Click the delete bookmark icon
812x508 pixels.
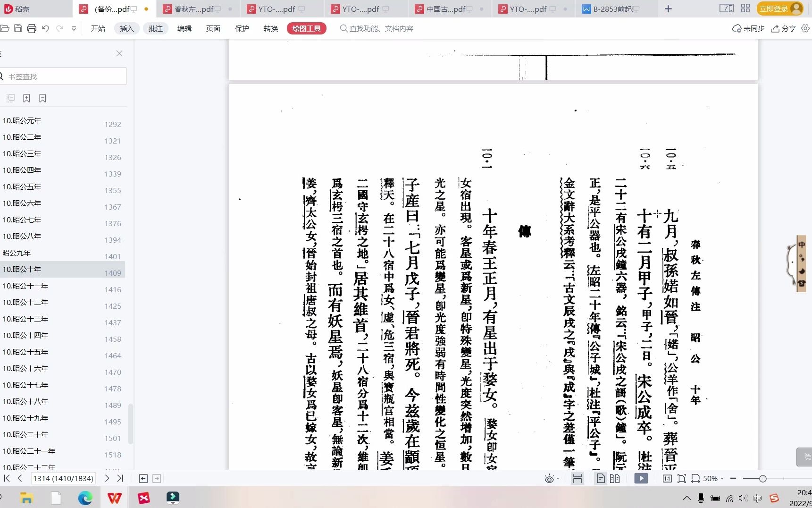click(42, 98)
